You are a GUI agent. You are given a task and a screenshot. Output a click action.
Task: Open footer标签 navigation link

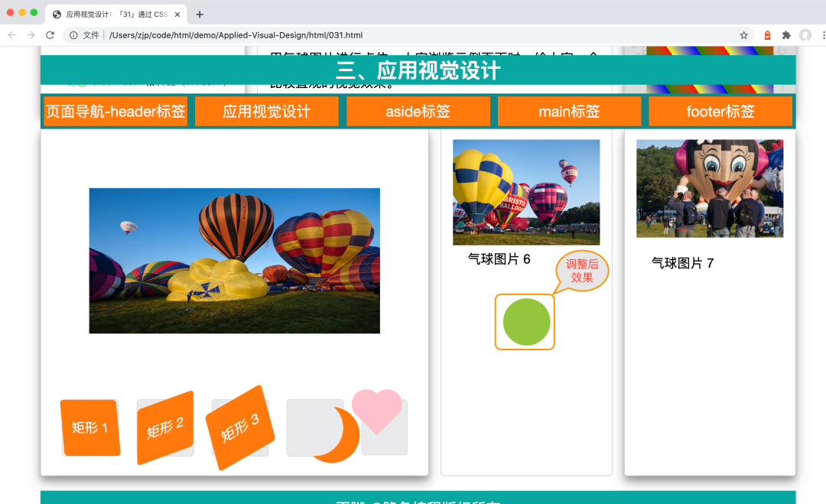click(x=720, y=111)
